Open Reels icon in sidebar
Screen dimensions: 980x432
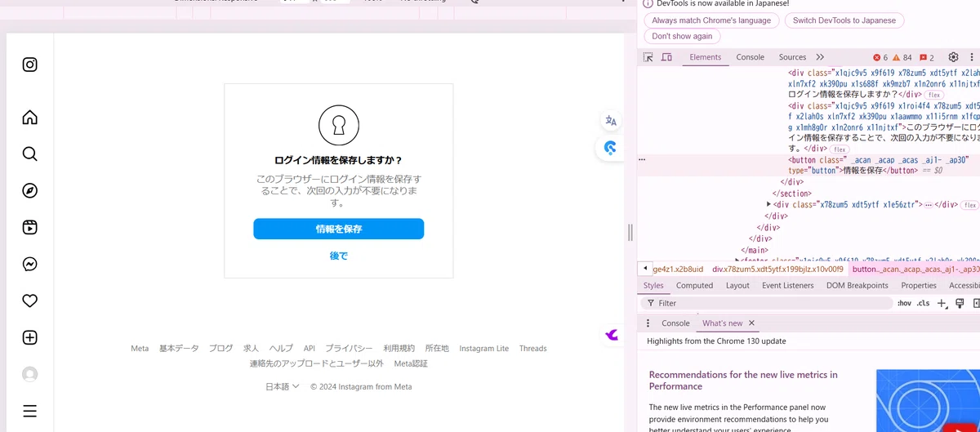pos(30,228)
